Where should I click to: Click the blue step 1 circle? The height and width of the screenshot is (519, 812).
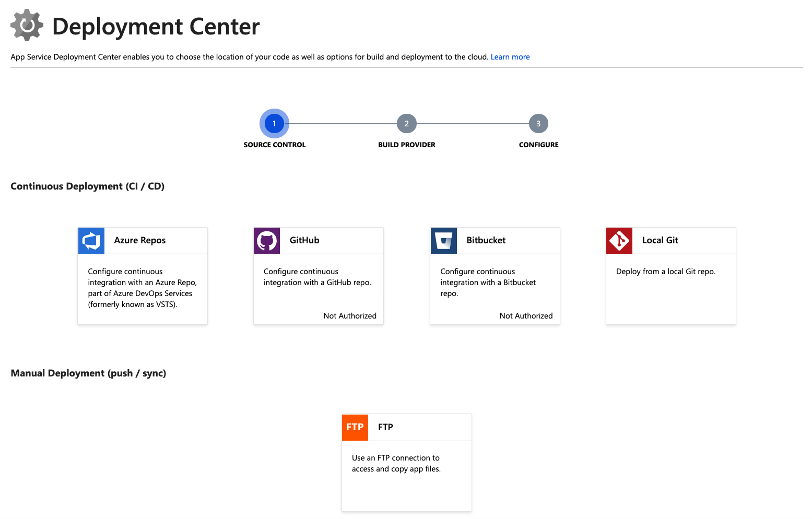pyautogui.click(x=274, y=123)
